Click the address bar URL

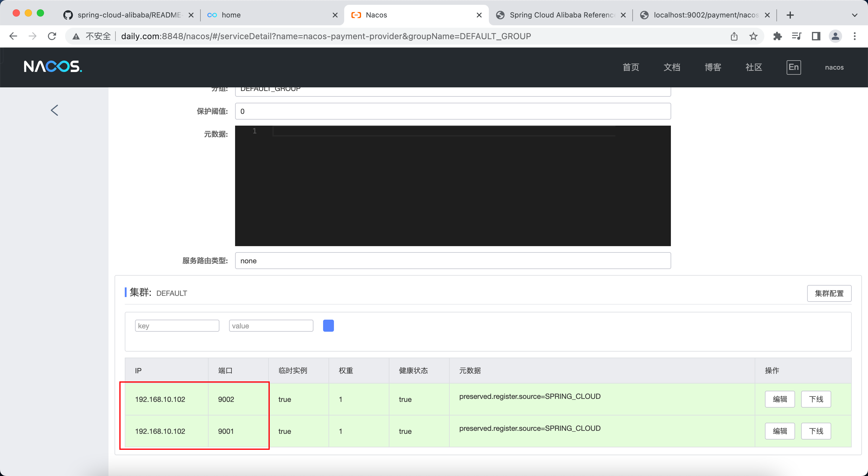[326, 36]
